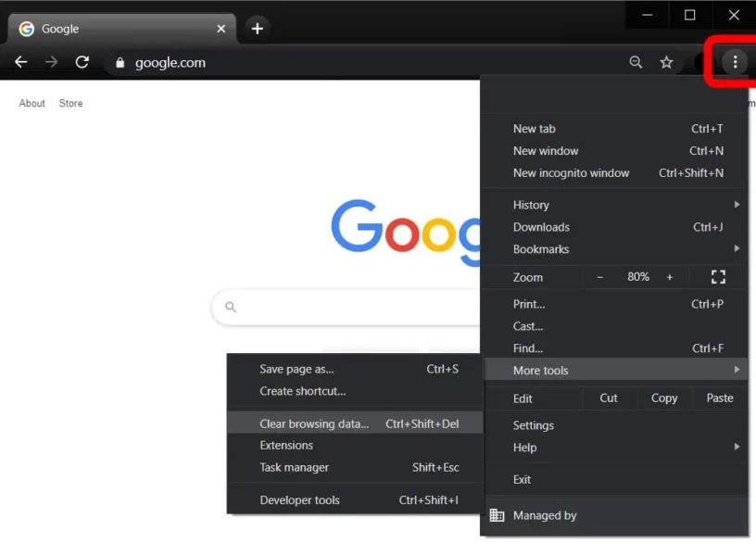The image size is (756, 556).
Task: Choose Print... in the menu
Action: tap(615, 304)
